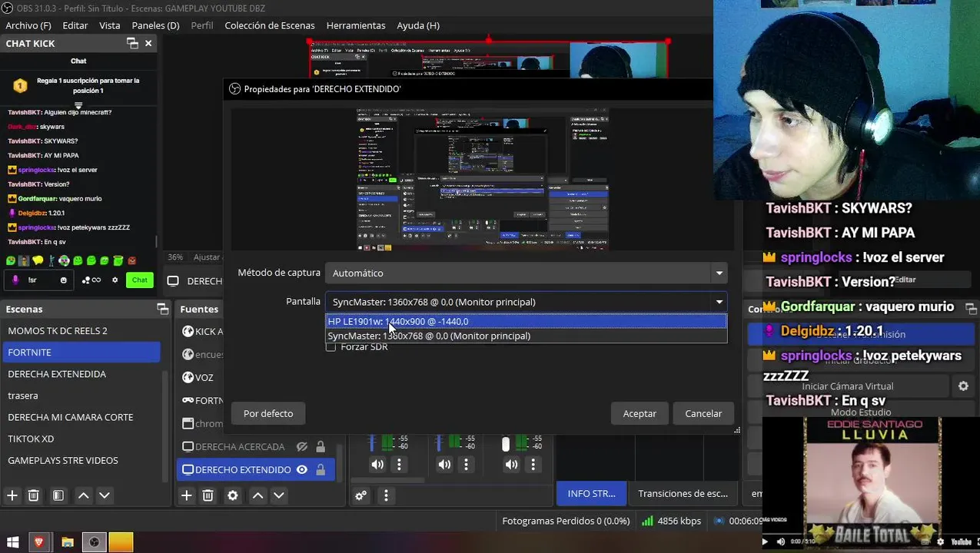This screenshot has height=553, width=980.
Task: Open the Ajustar preview scaling dropdown
Action: [x=207, y=257]
